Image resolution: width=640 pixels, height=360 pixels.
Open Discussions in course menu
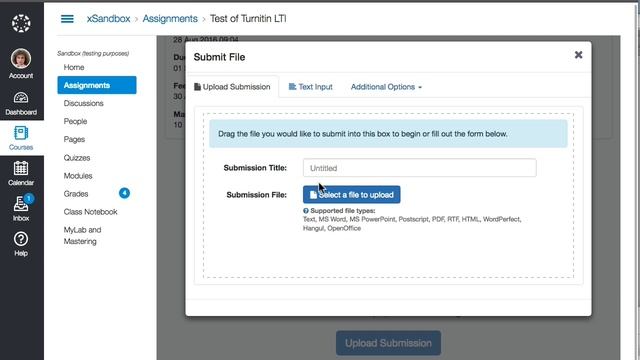click(84, 103)
